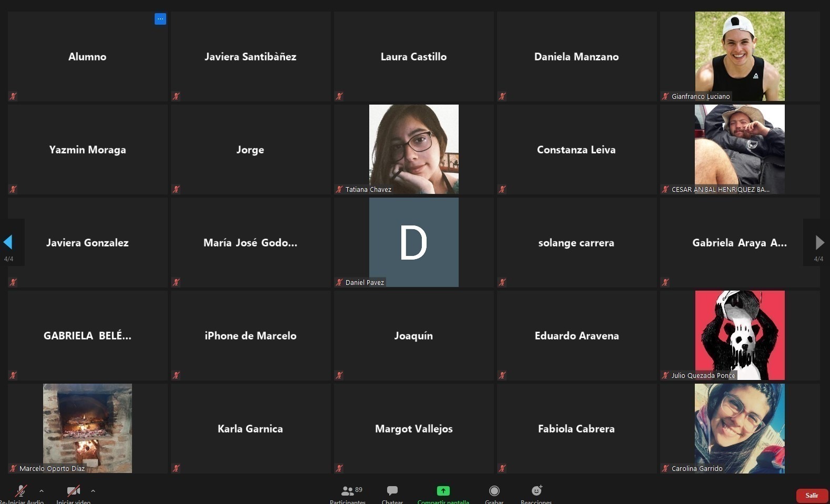Click the Eduardo Aravena participant tile
830x504 pixels.
576,335
